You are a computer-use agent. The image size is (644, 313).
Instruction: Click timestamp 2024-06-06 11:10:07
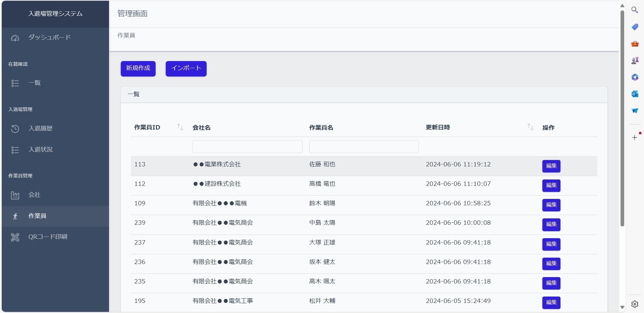click(x=458, y=184)
